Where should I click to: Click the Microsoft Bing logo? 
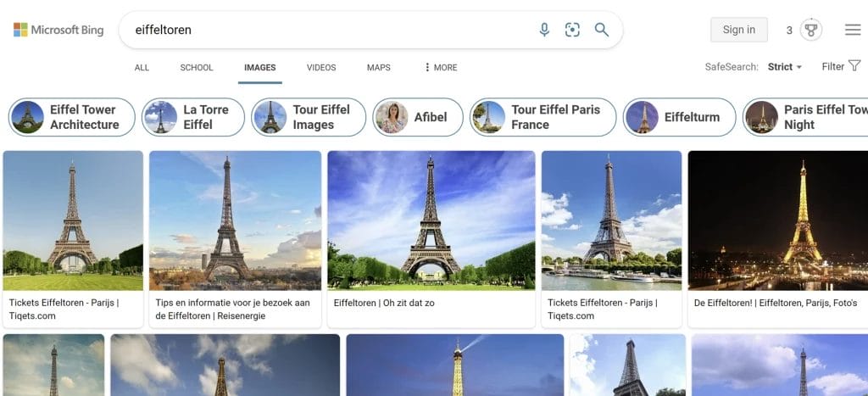(x=58, y=30)
